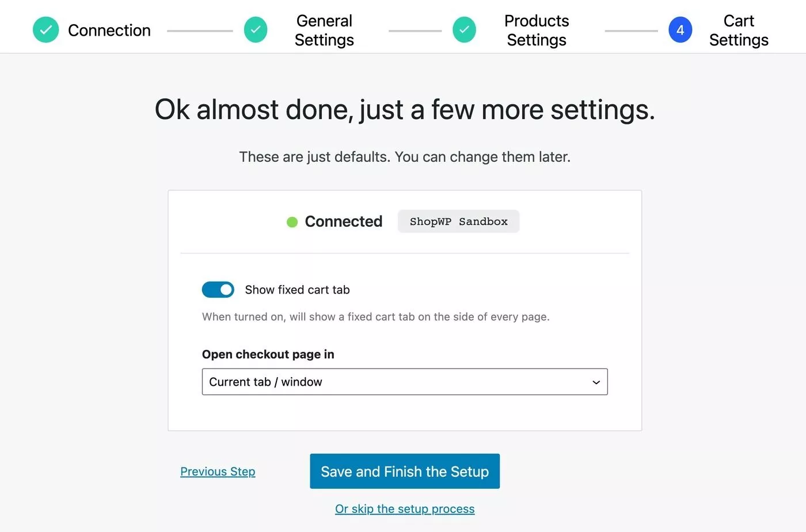Click the Open checkout page in label
The height and width of the screenshot is (532, 806).
point(268,354)
